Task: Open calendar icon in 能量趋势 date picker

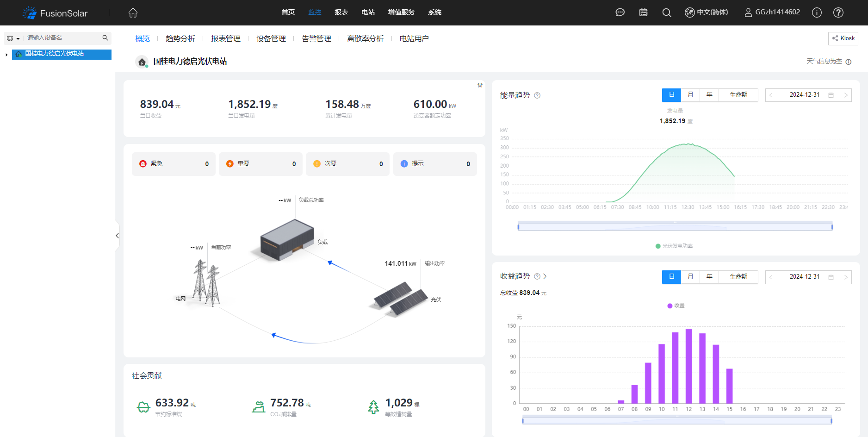Action: coord(831,95)
